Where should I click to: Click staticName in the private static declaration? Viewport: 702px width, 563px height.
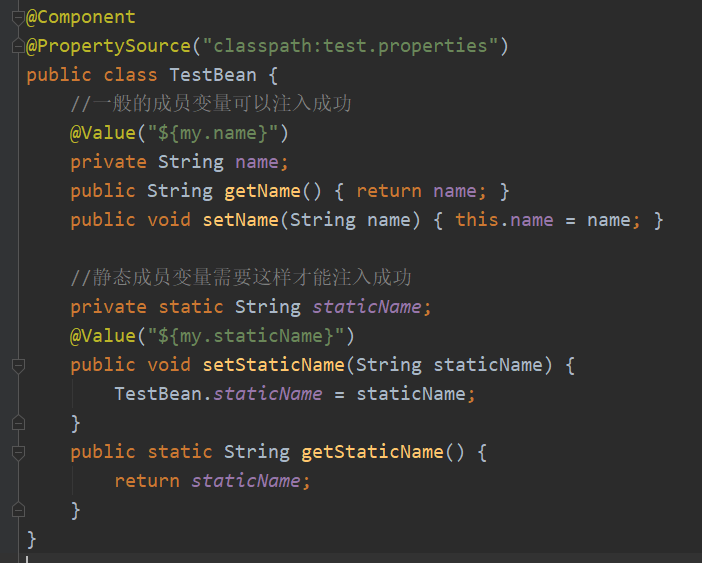point(367,307)
